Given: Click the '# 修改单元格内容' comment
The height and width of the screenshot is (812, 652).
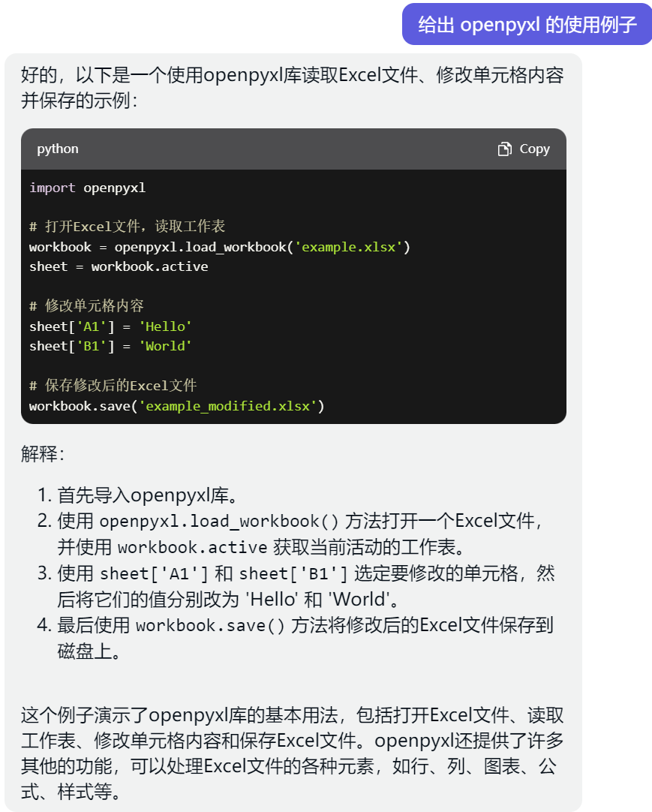Looking at the screenshot, I should (86, 305).
